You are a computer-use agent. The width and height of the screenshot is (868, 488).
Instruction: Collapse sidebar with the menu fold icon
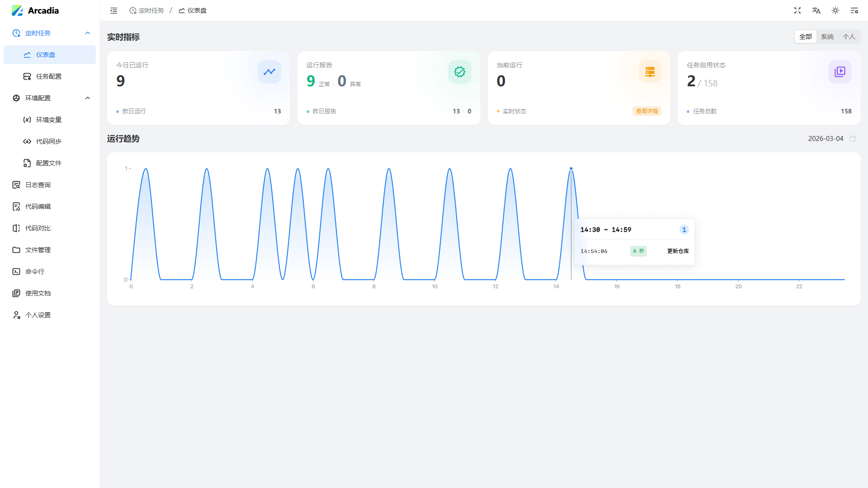(x=113, y=10)
